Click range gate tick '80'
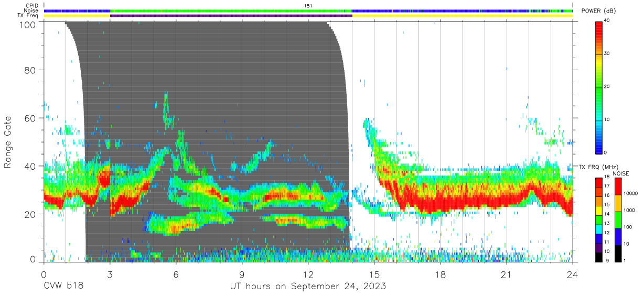This screenshot has width=644, height=297. (x=30, y=70)
